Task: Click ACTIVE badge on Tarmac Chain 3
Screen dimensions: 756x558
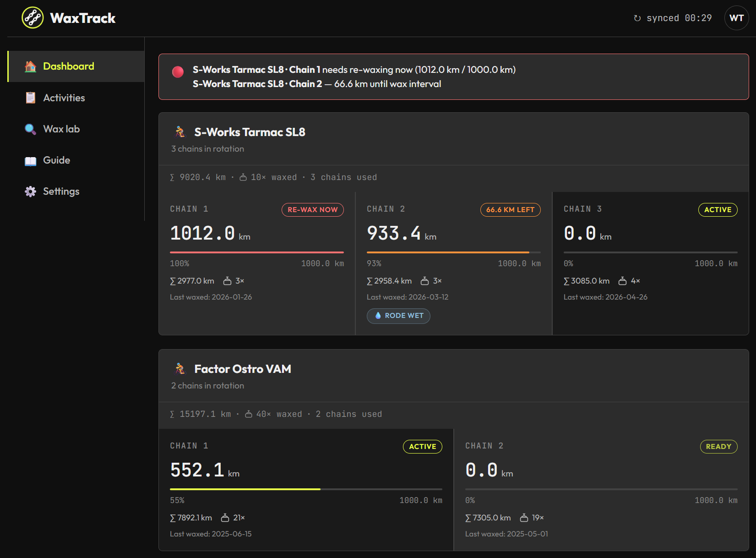Action: 718,210
